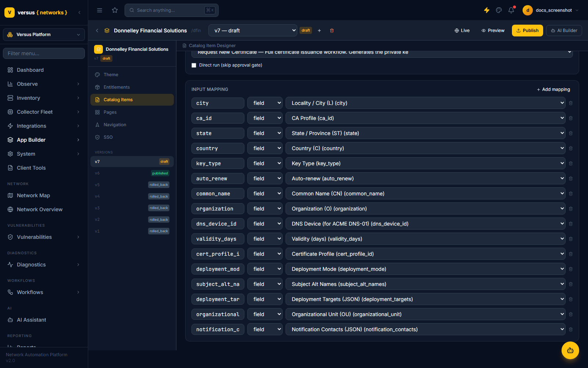Remove the dns_device_id mapping row
588x368 pixels.
(x=571, y=224)
